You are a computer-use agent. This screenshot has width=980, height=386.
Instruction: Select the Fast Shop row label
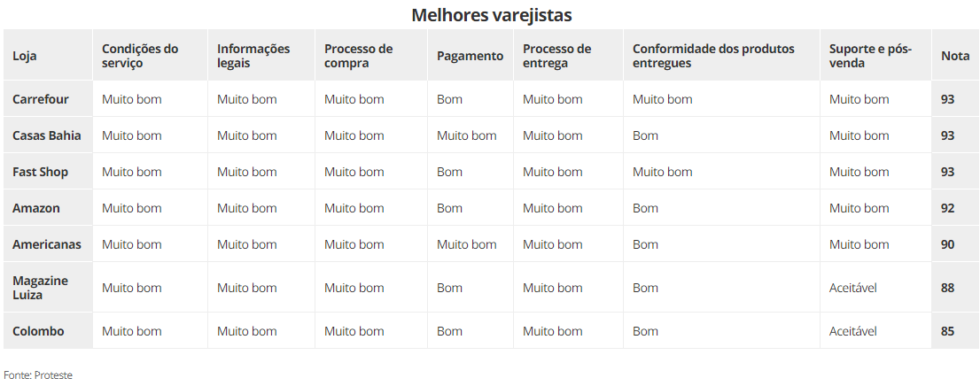click(40, 172)
